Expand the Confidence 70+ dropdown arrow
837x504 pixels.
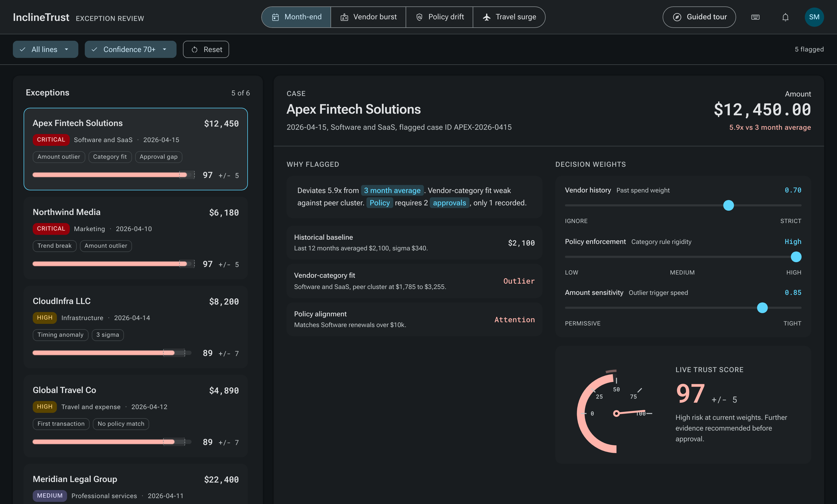pyautogui.click(x=165, y=50)
